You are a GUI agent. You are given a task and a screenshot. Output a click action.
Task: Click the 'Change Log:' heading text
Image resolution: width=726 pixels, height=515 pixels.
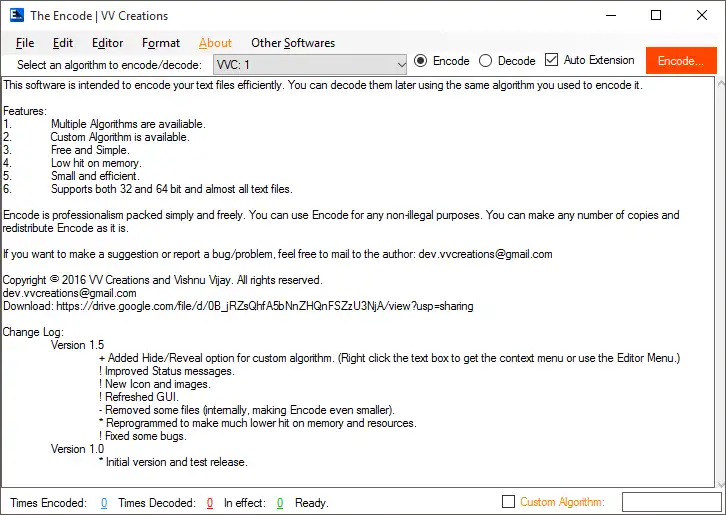click(x=33, y=332)
